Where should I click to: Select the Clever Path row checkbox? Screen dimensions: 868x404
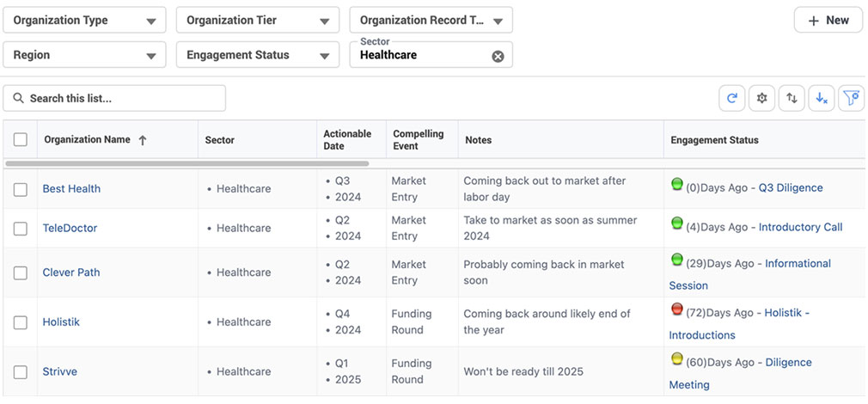point(21,272)
